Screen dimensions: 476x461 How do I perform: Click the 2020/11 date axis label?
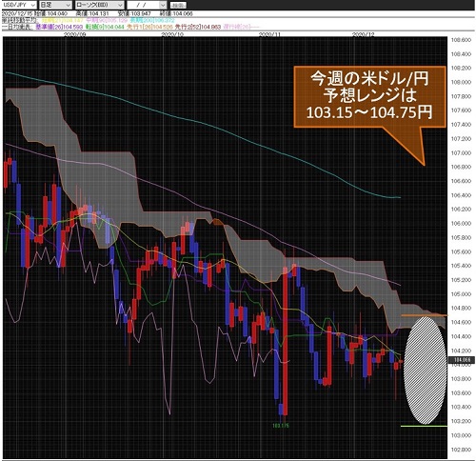269,34
